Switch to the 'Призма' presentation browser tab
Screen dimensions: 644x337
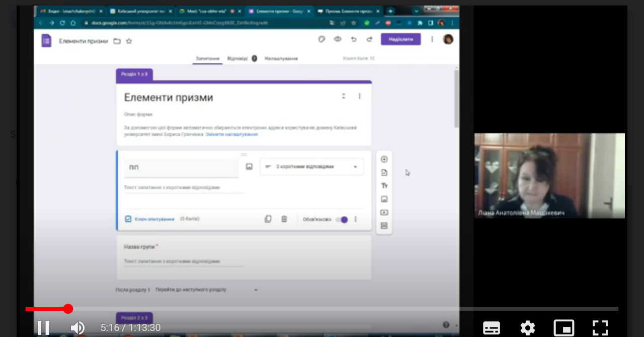pos(348,11)
